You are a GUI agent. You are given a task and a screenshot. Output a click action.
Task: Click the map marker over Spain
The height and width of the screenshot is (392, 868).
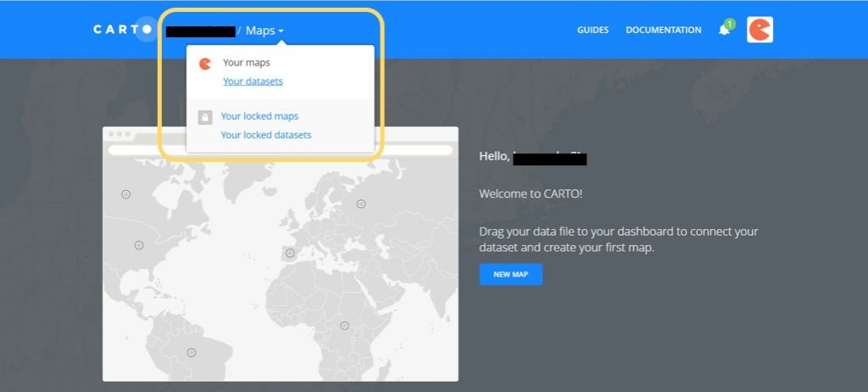click(x=290, y=253)
